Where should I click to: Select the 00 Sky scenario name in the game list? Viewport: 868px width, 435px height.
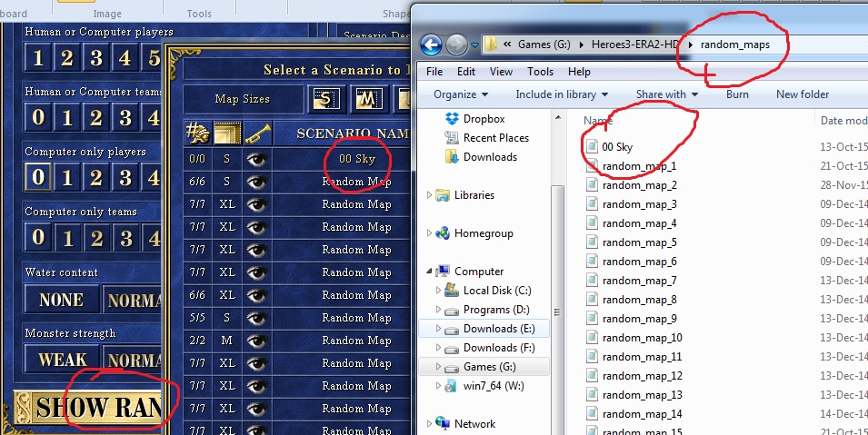tap(357, 160)
